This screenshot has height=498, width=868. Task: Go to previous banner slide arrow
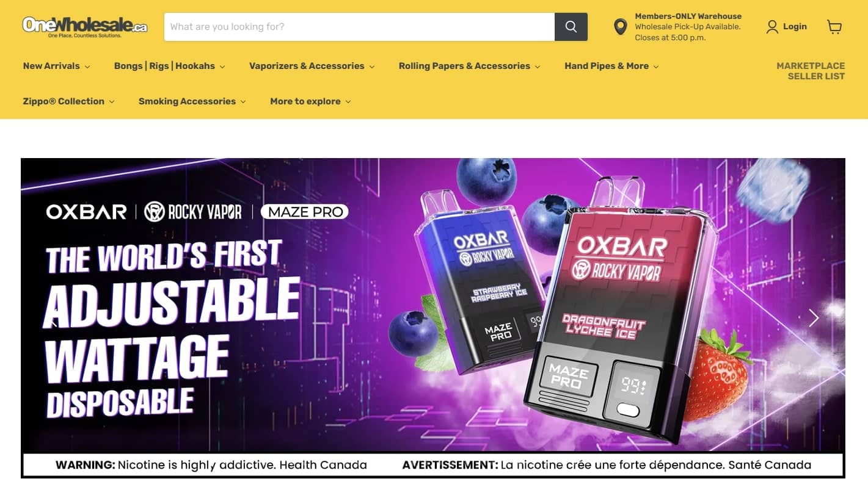pos(54,318)
